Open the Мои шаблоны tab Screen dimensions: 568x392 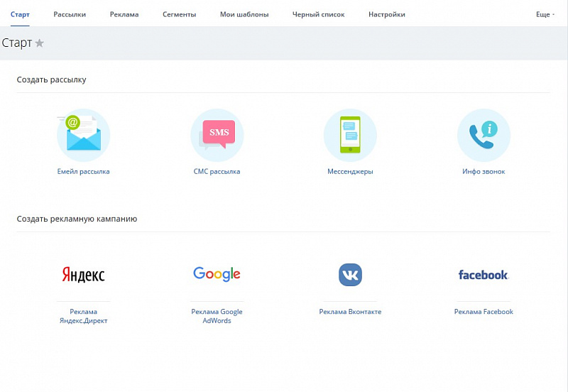tap(244, 14)
